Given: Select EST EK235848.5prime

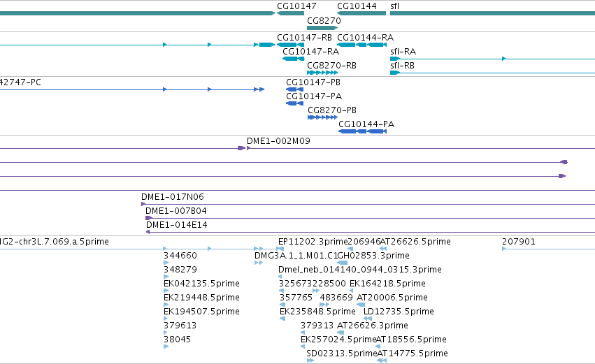Looking at the screenshot, I should pyautogui.click(x=317, y=312).
